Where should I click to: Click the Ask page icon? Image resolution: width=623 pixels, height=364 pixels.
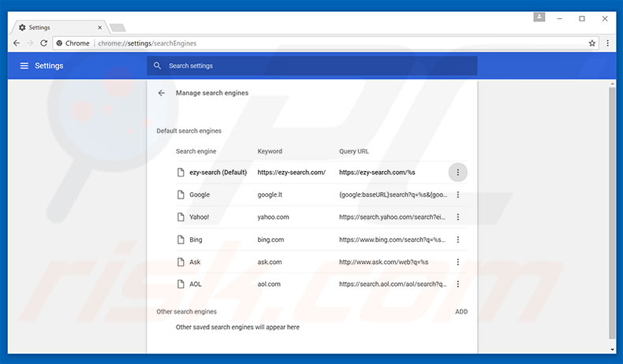181,262
